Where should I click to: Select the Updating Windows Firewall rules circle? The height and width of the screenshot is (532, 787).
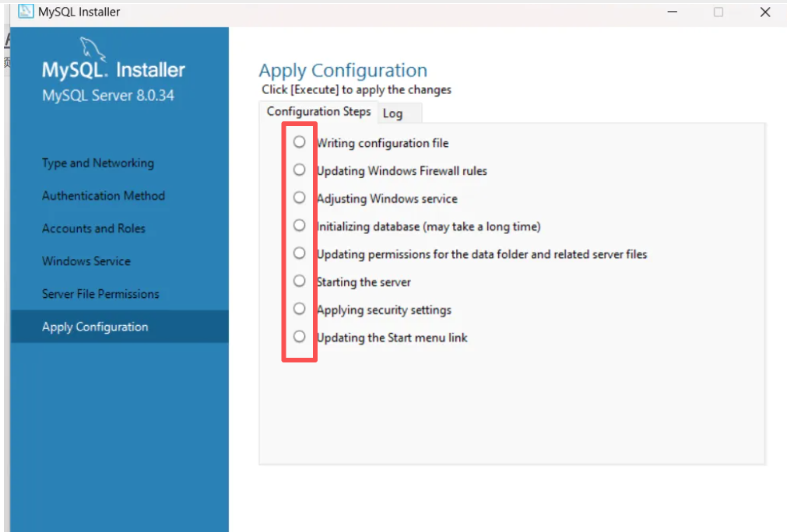click(299, 170)
